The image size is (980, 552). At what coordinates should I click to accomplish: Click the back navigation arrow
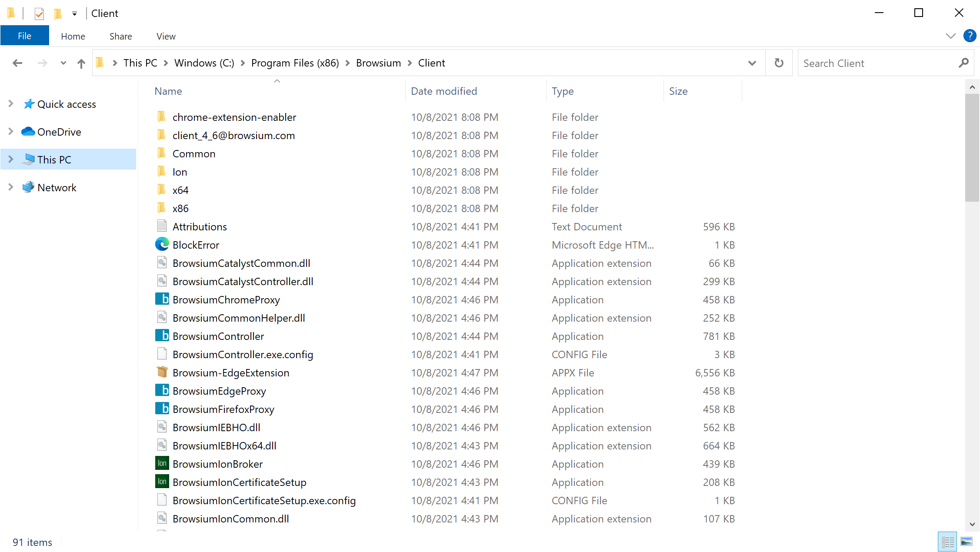(17, 63)
